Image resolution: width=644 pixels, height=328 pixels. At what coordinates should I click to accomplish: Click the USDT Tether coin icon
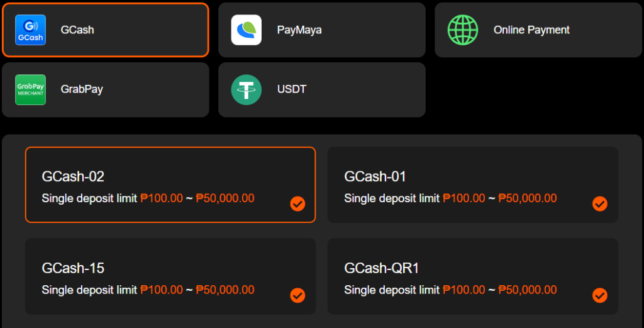247,89
